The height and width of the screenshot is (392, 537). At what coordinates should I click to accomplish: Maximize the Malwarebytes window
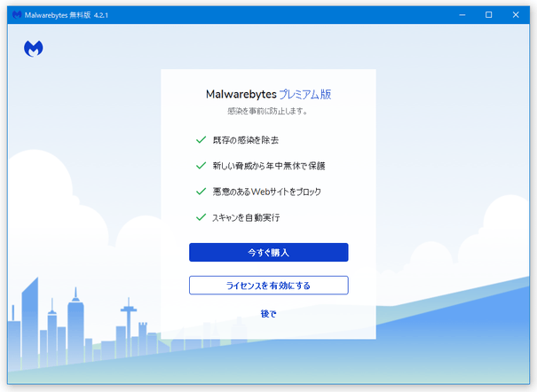coord(489,15)
